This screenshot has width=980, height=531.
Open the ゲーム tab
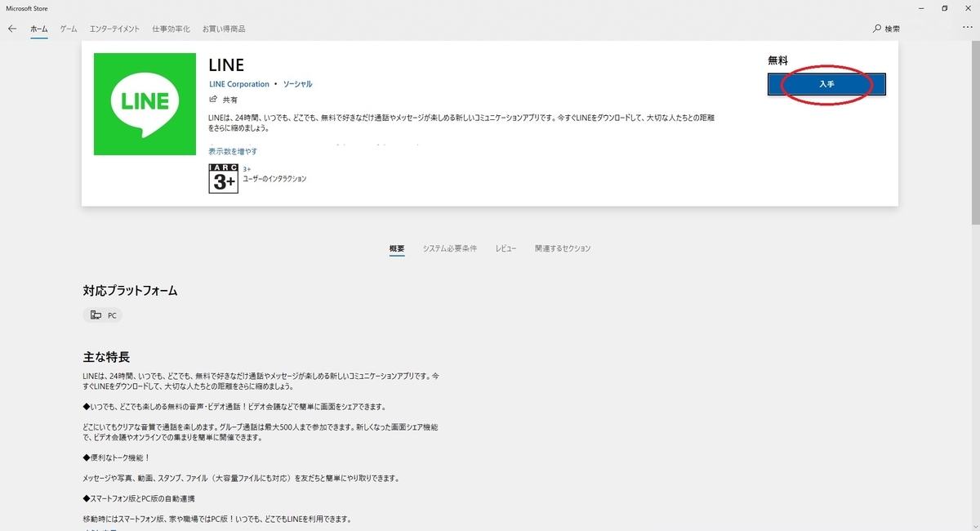[x=69, y=29]
